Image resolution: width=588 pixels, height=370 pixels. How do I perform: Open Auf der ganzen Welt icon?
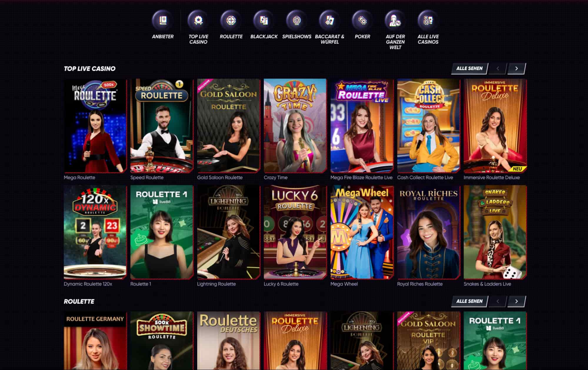(x=395, y=20)
